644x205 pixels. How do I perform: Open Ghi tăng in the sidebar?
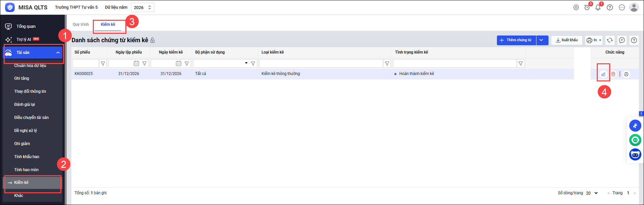(x=22, y=78)
